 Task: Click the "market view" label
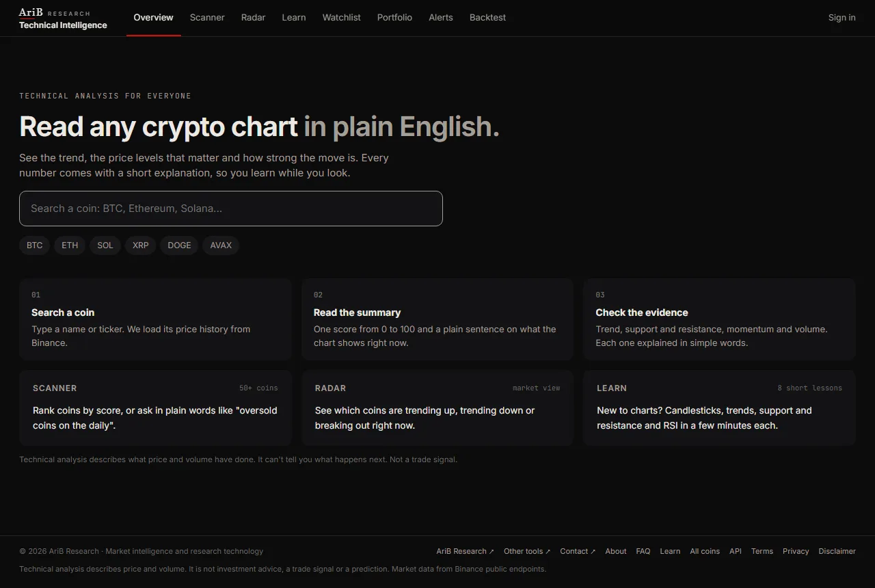click(x=536, y=388)
